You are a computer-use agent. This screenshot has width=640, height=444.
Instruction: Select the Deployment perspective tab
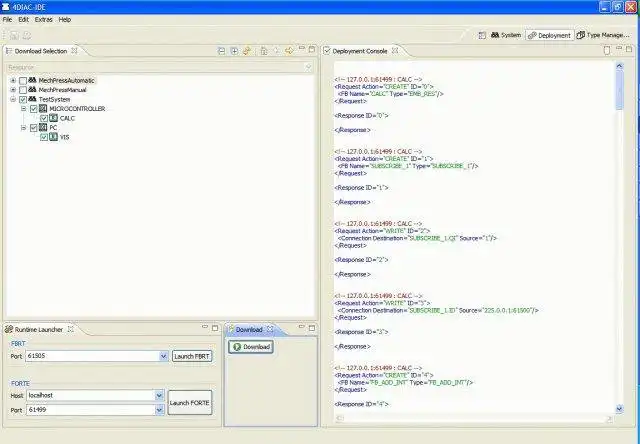549,36
